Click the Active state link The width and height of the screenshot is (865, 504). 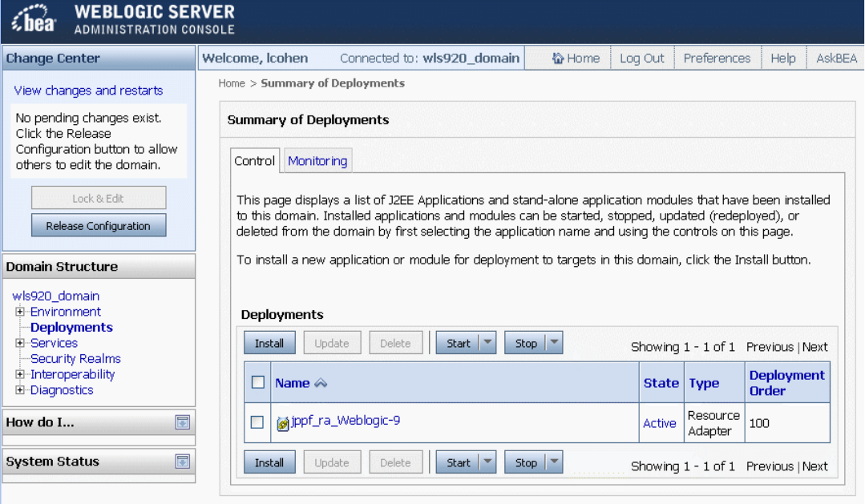[659, 423]
